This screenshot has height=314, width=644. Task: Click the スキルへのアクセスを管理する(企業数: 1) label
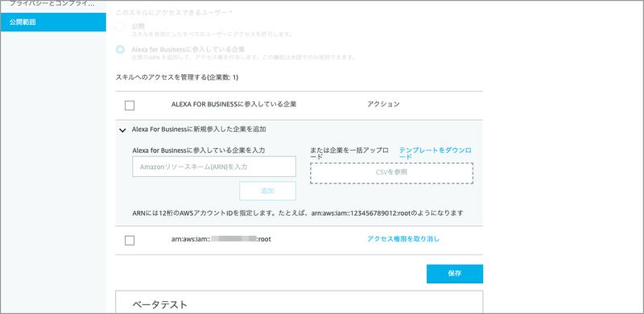(177, 76)
